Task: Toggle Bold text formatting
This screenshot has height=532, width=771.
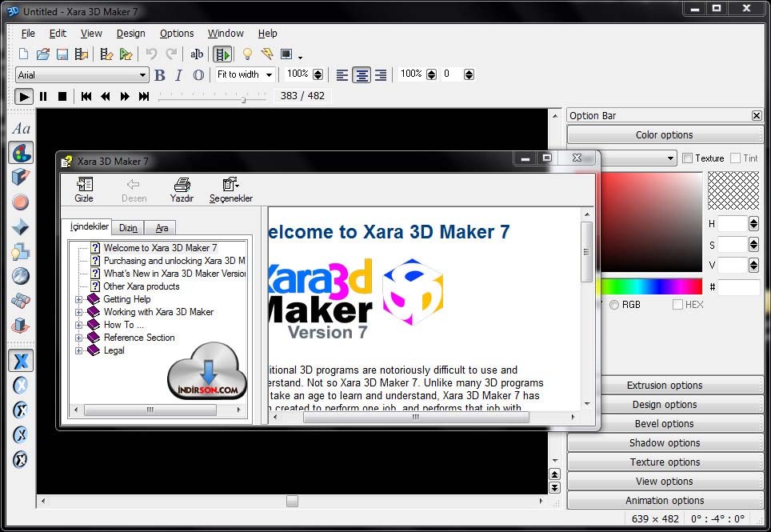Action: (x=160, y=75)
